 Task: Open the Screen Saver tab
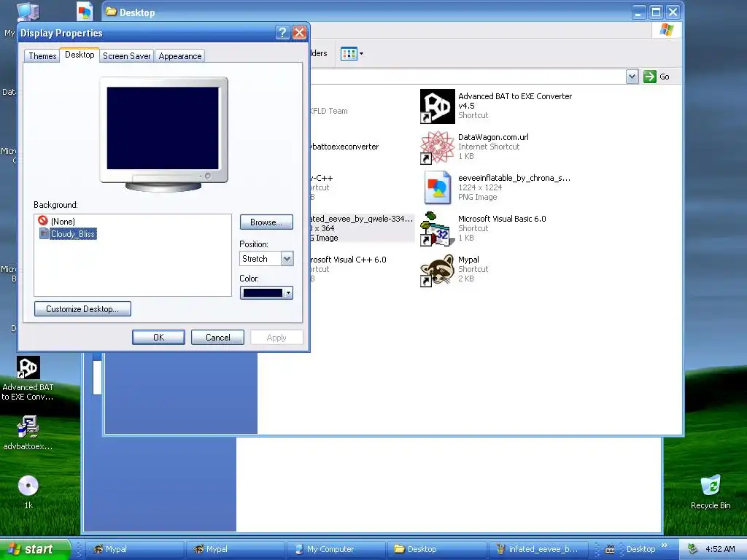pyautogui.click(x=127, y=56)
